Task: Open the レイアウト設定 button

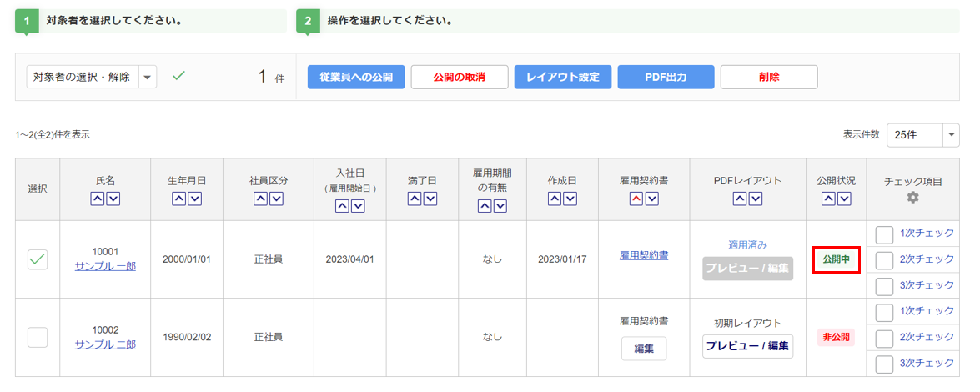Action: (x=562, y=77)
